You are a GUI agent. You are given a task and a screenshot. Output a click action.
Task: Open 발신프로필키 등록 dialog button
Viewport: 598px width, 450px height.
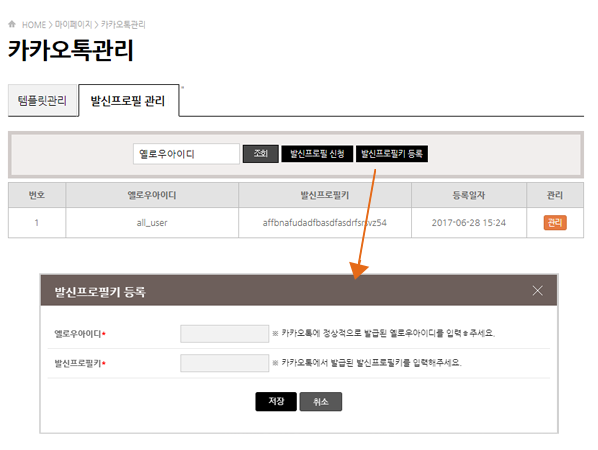(x=392, y=154)
